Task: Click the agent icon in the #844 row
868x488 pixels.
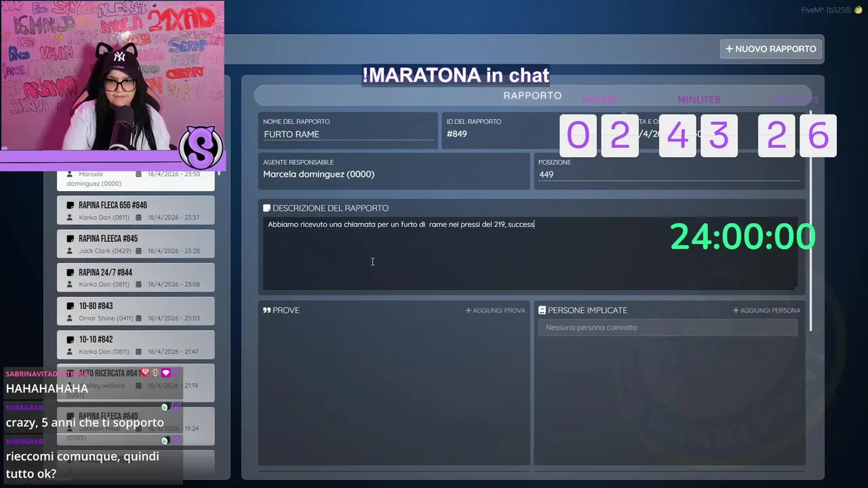Action: click(70, 285)
